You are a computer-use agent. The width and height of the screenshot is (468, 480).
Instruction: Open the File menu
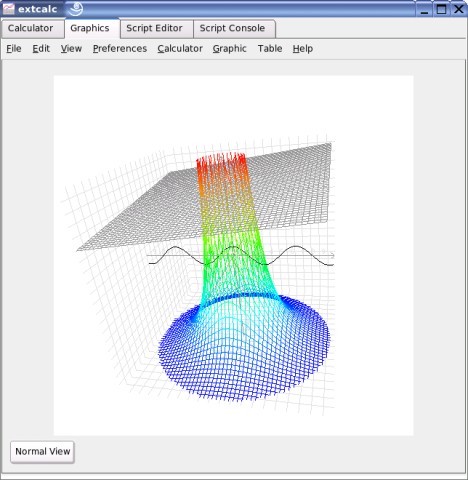click(14, 49)
